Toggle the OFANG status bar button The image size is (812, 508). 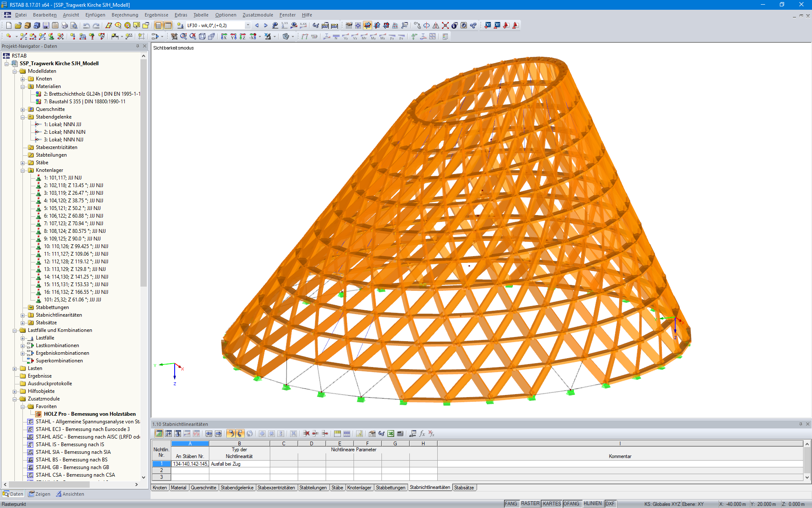coord(571,504)
